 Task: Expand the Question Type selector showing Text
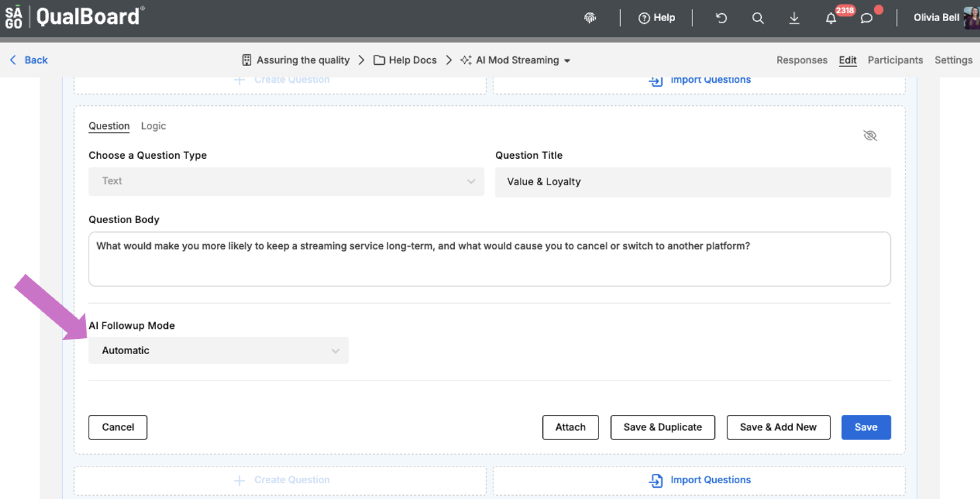pos(286,181)
